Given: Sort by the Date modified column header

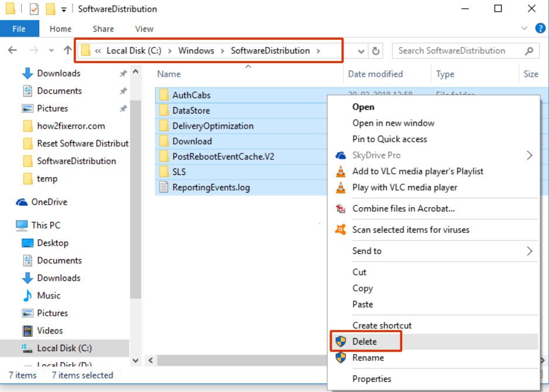Looking at the screenshot, I should coord(375,74).
